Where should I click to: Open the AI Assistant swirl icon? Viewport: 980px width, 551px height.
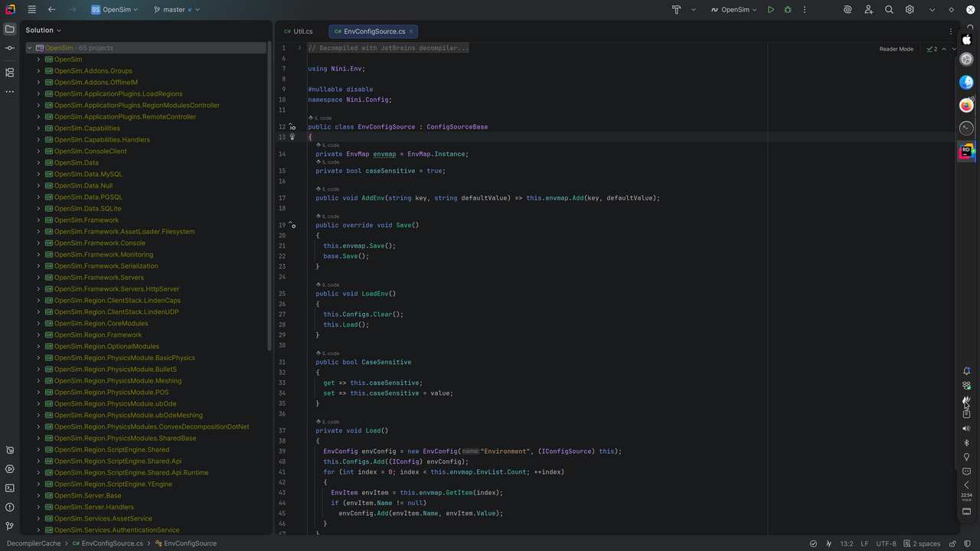pos(848,10)
